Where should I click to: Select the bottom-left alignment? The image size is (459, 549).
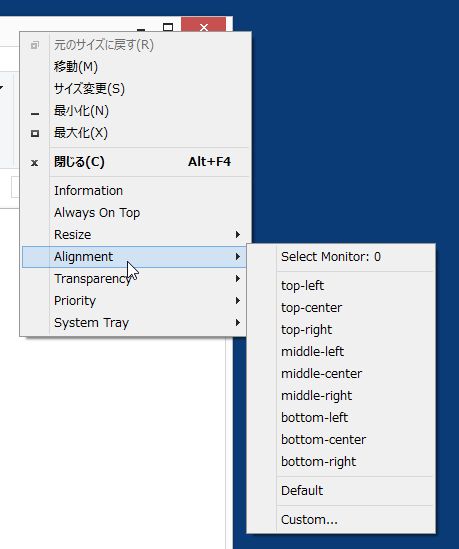341,418
